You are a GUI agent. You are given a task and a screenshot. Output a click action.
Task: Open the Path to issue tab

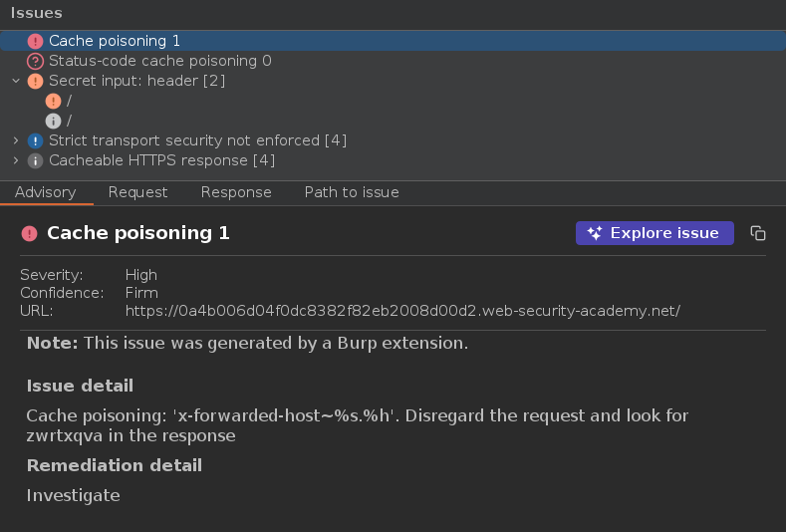352,192
